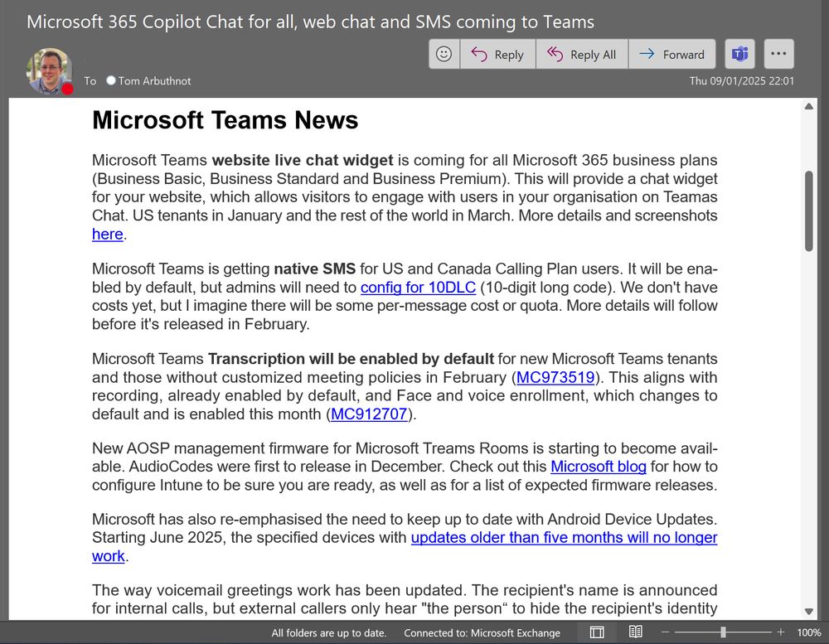The width and height of the screenshot is (829, 644).
Task: Open message center link MC912707
Action: tap(369, 414)
